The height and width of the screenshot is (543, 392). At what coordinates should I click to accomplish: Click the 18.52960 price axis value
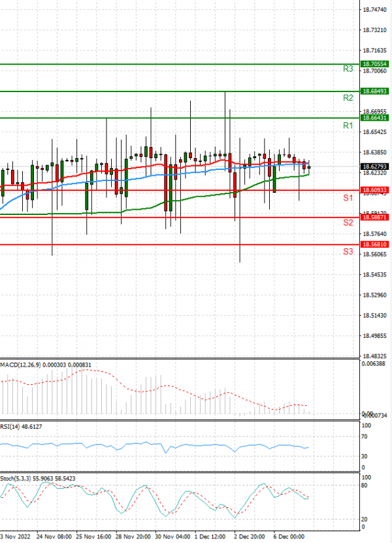(374, 295)
